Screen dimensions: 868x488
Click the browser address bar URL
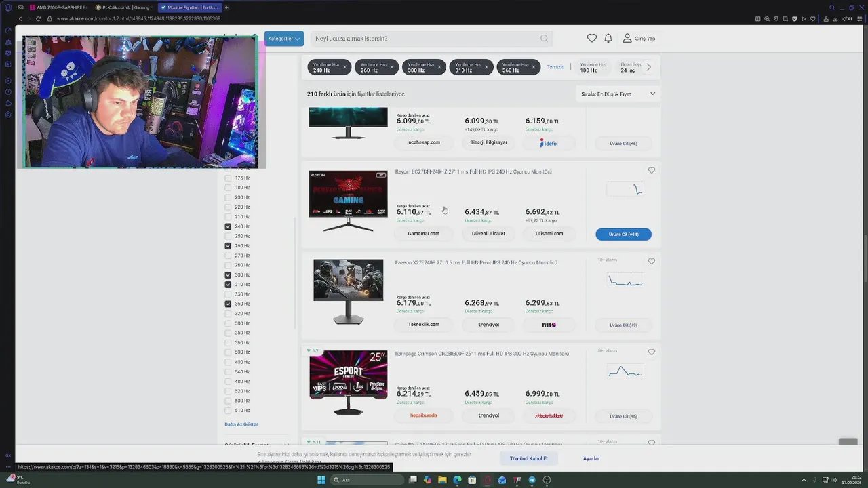pos(139,18)
